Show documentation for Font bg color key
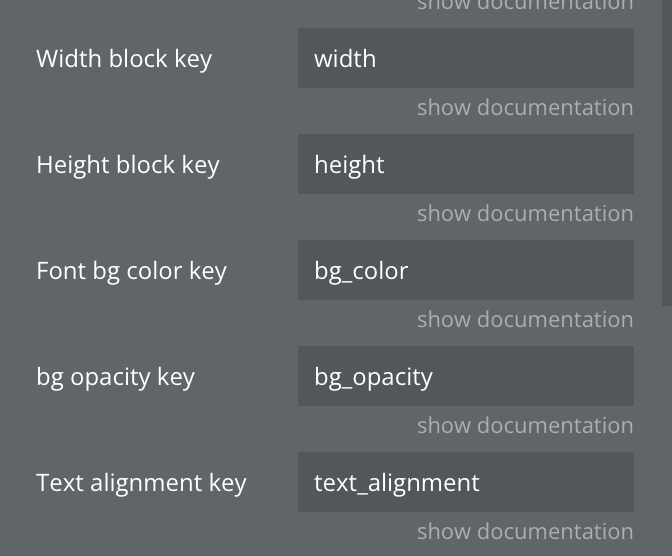 [525, 319]
